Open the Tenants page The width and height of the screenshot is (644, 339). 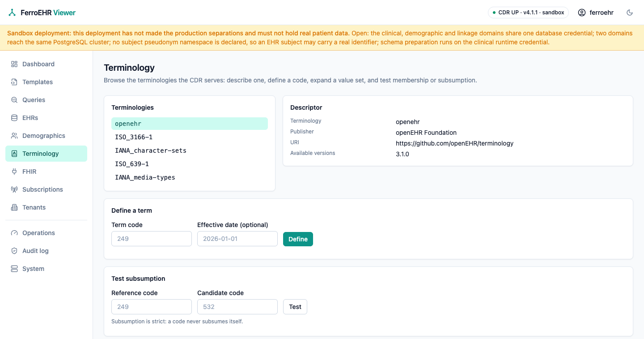point(46,207)
